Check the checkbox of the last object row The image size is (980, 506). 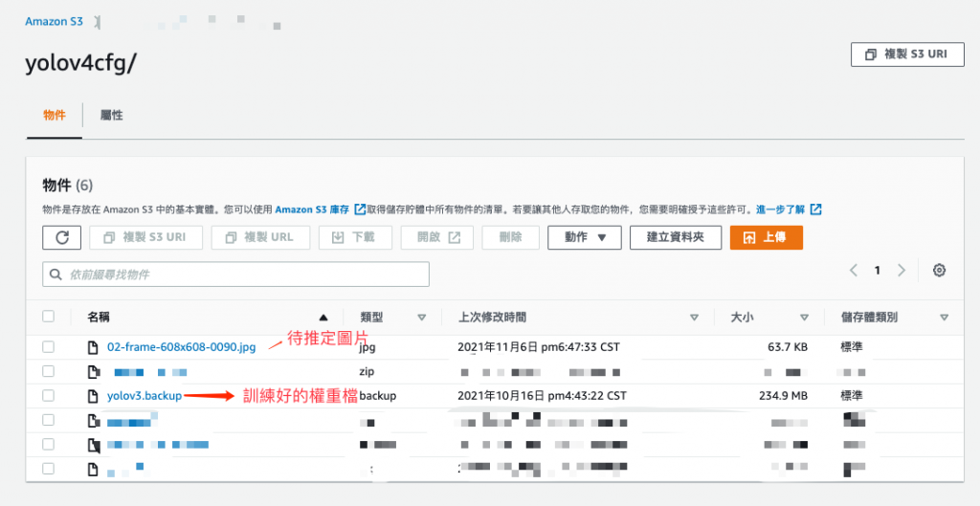(48, 468)
